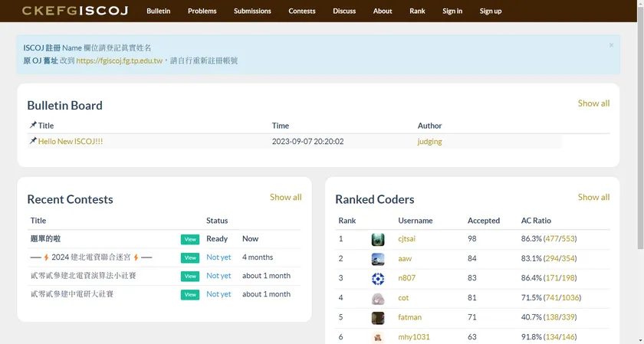This screenshot has width=644, height=344.
Task: Open the judging author profile
Action: coord(429,141)
